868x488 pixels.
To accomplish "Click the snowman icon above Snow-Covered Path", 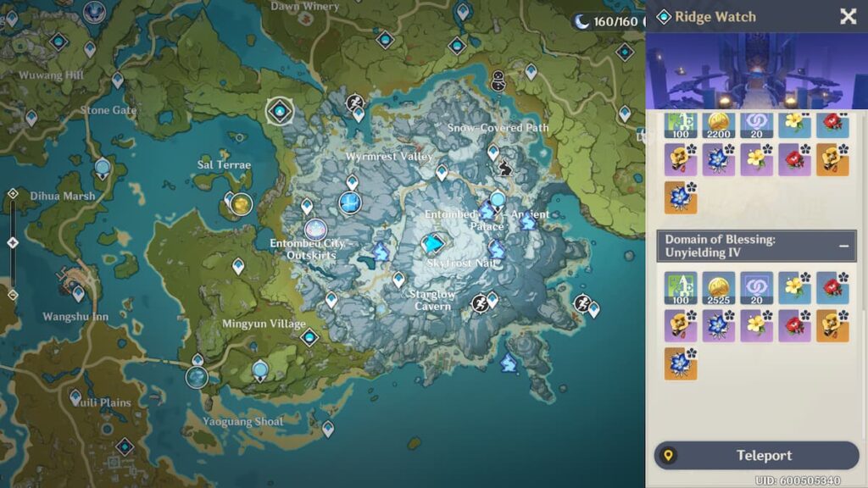I will tap(498, 80).
